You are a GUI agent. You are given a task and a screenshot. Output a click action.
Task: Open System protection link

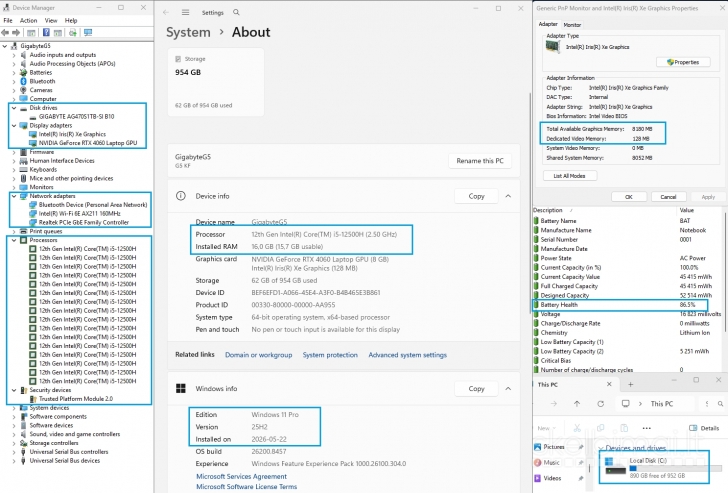330,355
